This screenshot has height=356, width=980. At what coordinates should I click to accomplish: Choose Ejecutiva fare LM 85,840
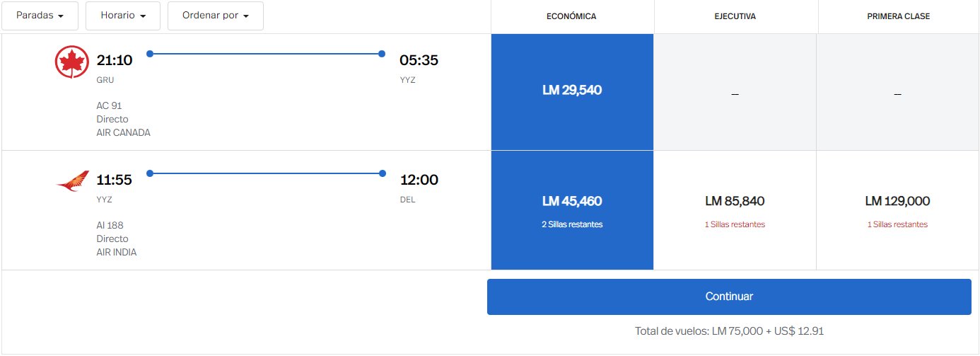[x=735, y=210]
